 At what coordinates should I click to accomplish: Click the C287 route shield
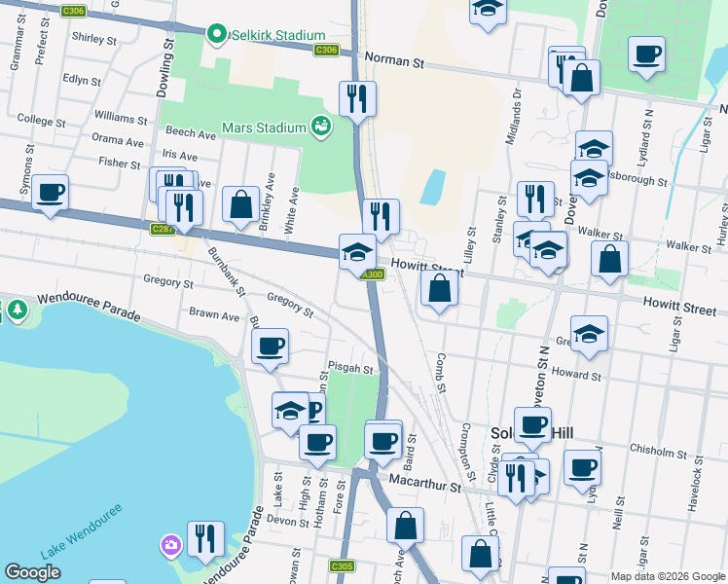pyautogui.click(x=162, y=229)
